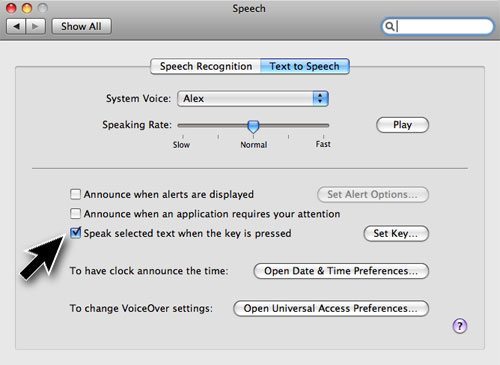Open Date & Time Preferences

341,271
